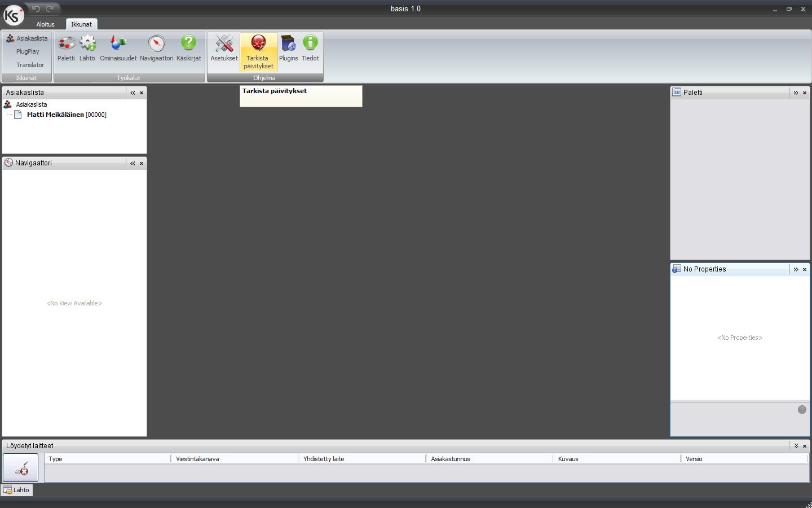
Task: Close the Asiakaslista panel
Action: (x=142, y=93)
